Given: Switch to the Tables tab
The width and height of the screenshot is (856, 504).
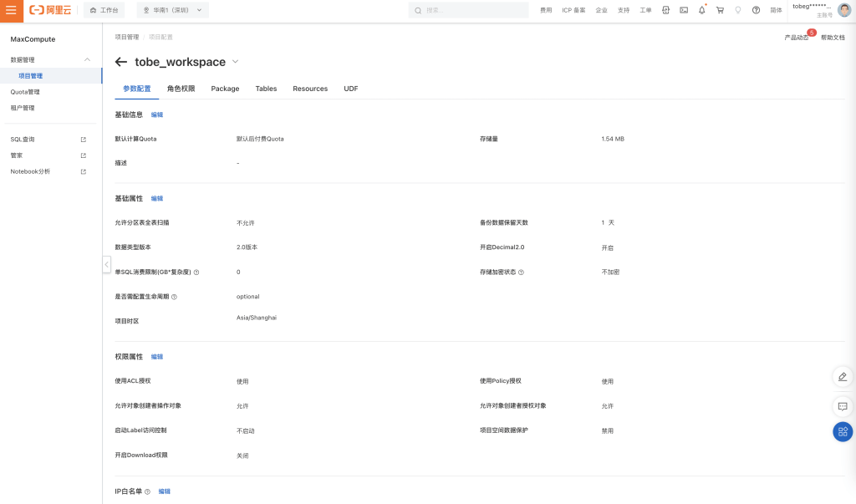Looking at the screenshot, I should pos(266,89).
